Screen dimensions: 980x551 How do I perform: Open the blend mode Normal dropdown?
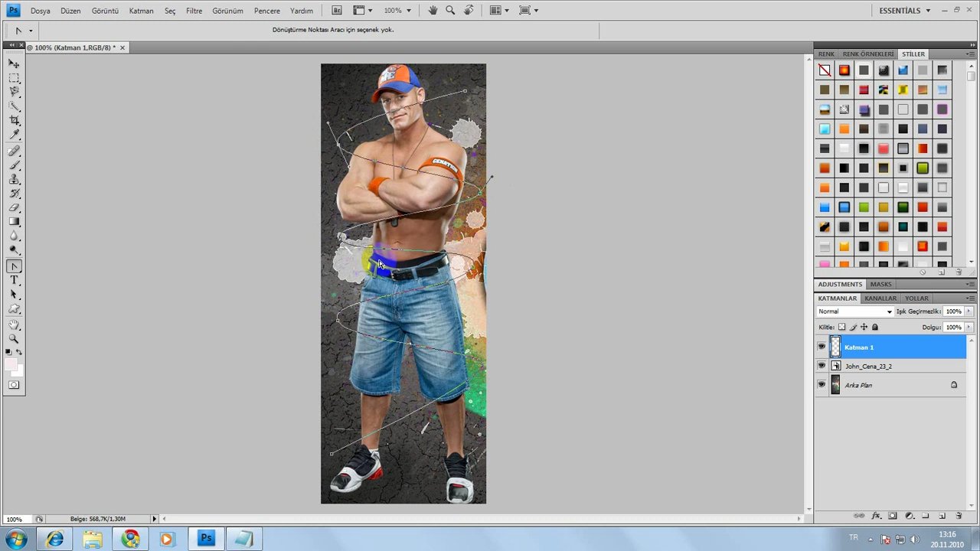(855, 311)
